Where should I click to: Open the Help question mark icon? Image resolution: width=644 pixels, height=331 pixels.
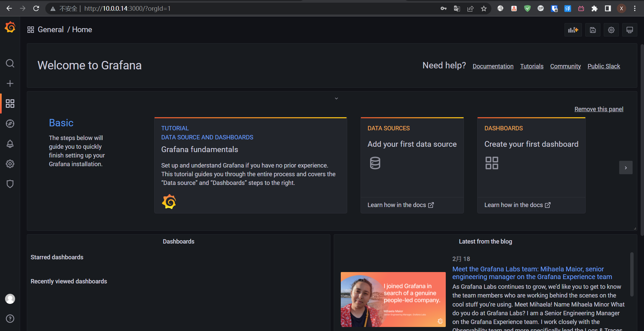[x=10, y=319]
